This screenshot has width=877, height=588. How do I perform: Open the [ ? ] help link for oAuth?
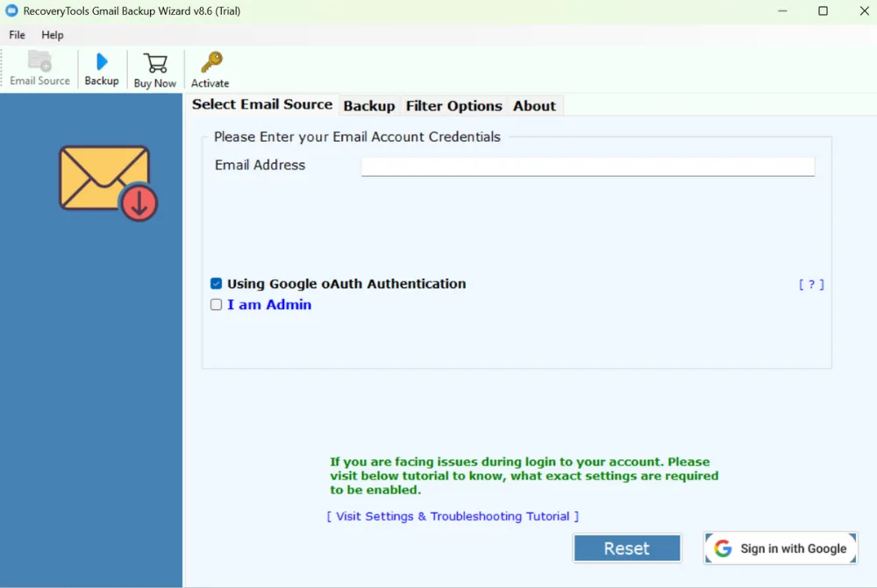click(x=811, y=284)
